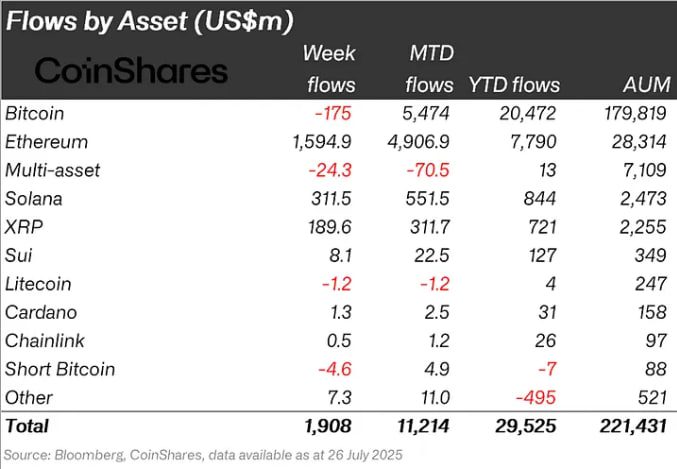Click the Bloomberg, CoinShares source note
The height and width of the screenshot is (469, 677).
(x=203, y=455)
